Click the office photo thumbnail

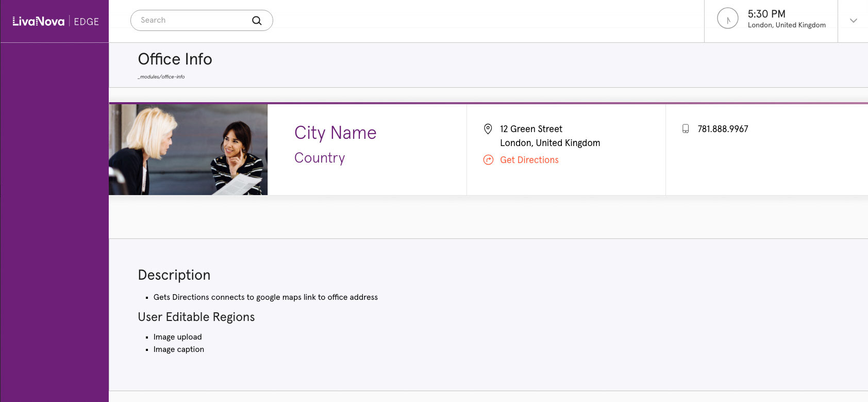pyautogui.click(x=188, y=150)
